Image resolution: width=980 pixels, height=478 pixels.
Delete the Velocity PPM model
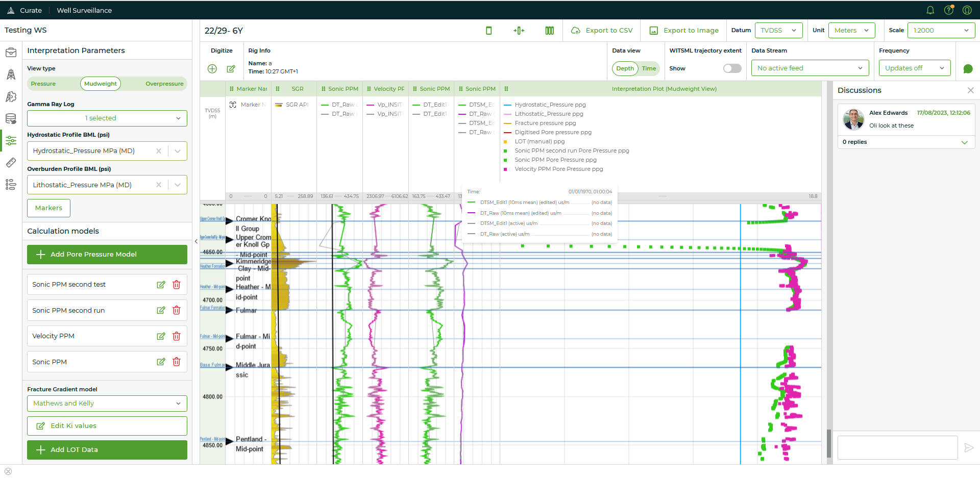(177, 336)
